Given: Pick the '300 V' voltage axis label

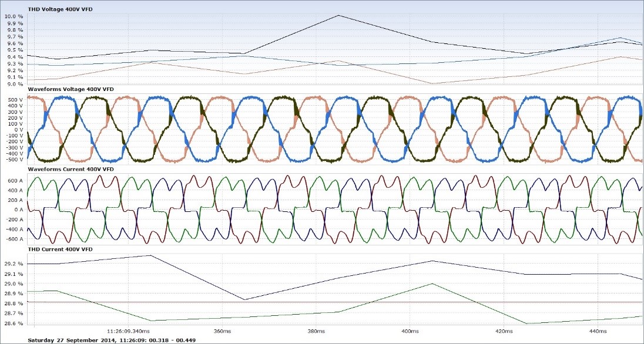Looking at the screenshot, I should coord(16,112).
